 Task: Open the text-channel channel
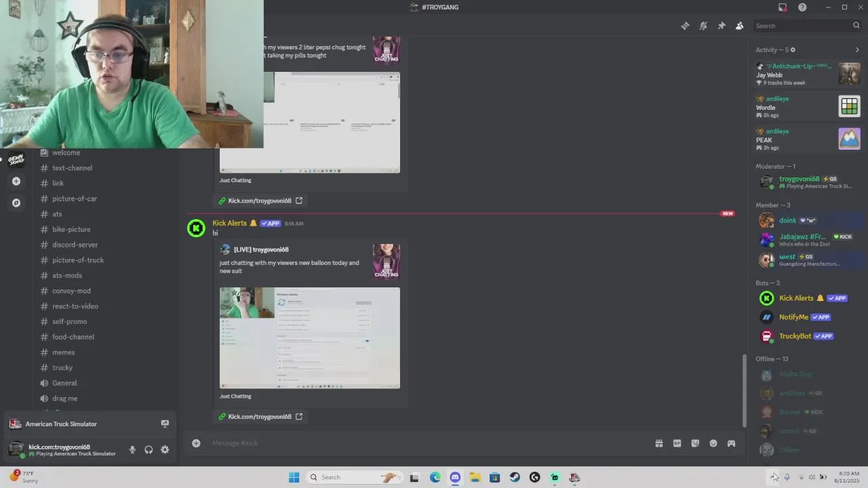[72, 168]
